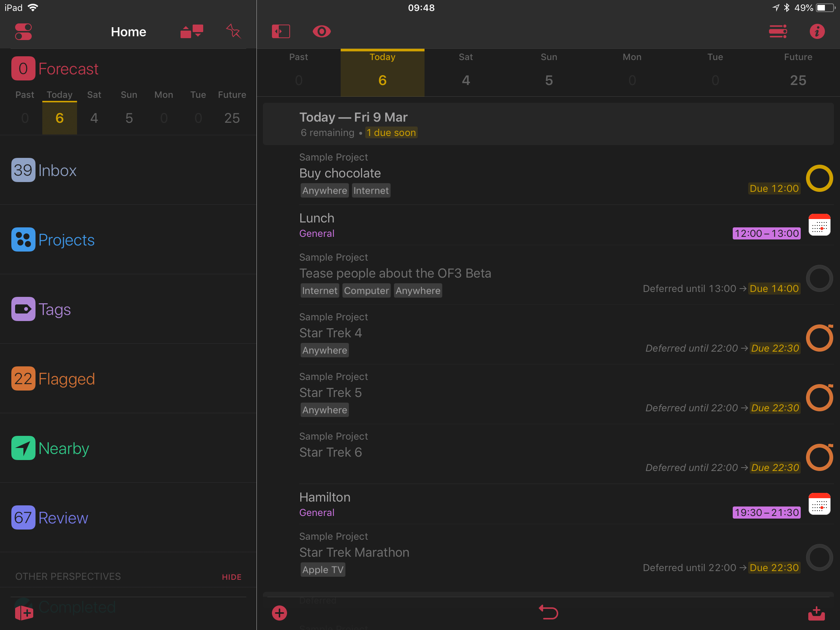
Task: Open the inspector info icon
Action: click(x=817, y=31)
